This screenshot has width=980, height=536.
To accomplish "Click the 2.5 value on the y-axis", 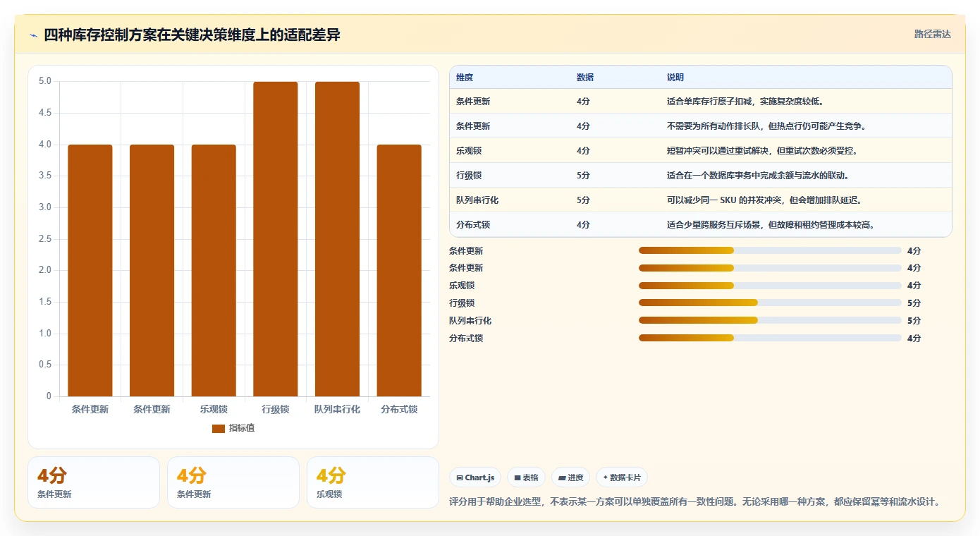I will pyautogui.click(x=45, y=239).
